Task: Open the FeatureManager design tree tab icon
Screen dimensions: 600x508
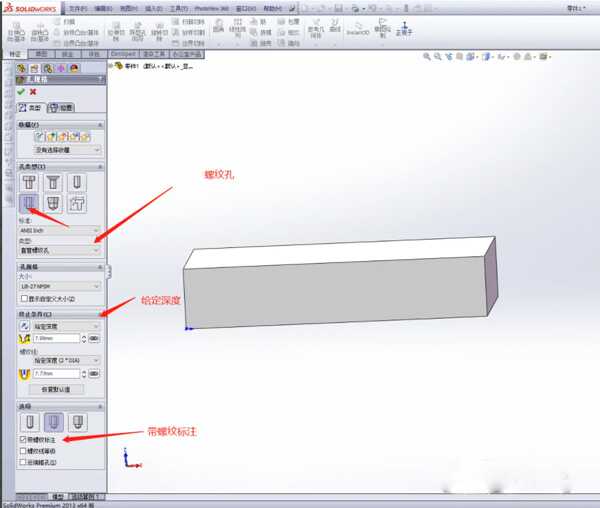Action: pyautogui.click(x=21, y=68)
